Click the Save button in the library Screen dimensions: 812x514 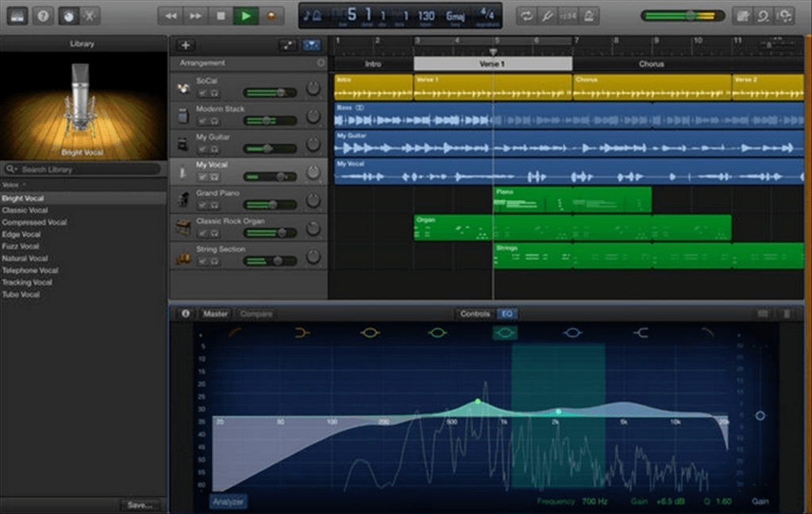pos(140,504)
